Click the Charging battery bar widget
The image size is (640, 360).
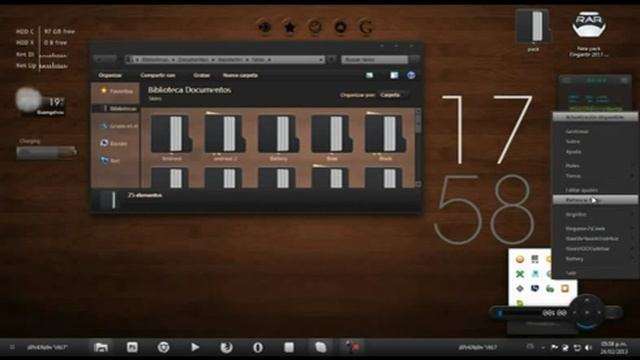click(46, 152)
